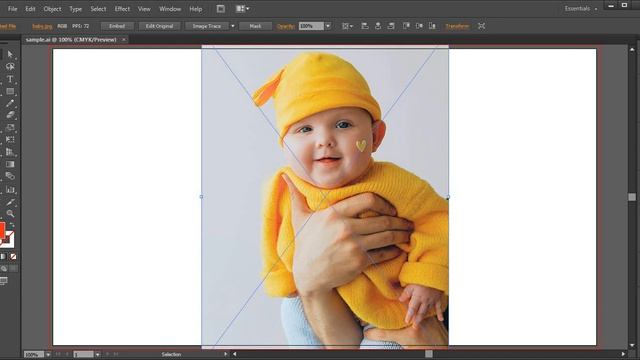Click the Embed button

point(117,26)
